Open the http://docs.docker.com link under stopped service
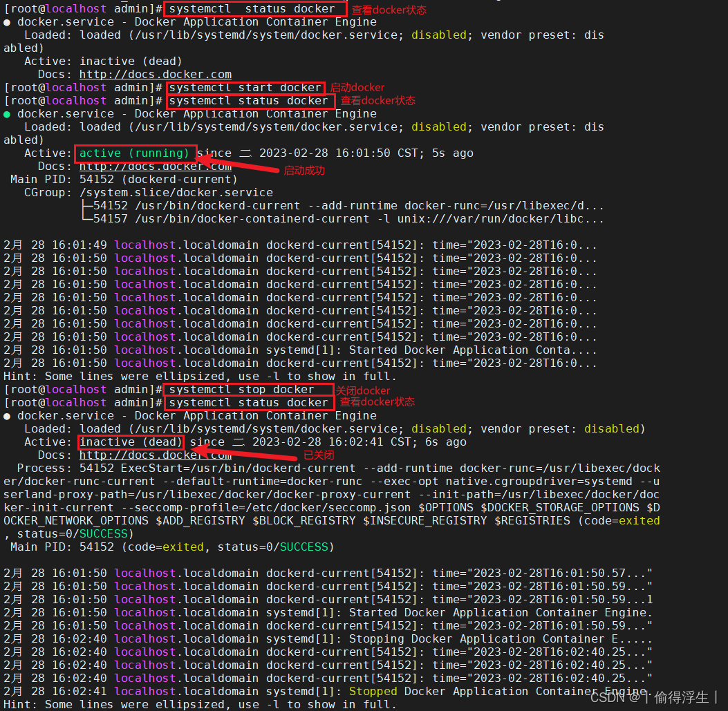The width and height of the screenshot is (728, 711). click(x=155, y=455)
